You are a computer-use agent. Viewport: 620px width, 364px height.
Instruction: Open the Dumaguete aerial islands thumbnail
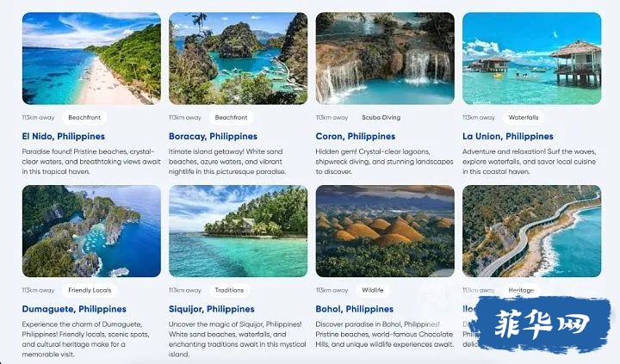(x=91, y=231)
